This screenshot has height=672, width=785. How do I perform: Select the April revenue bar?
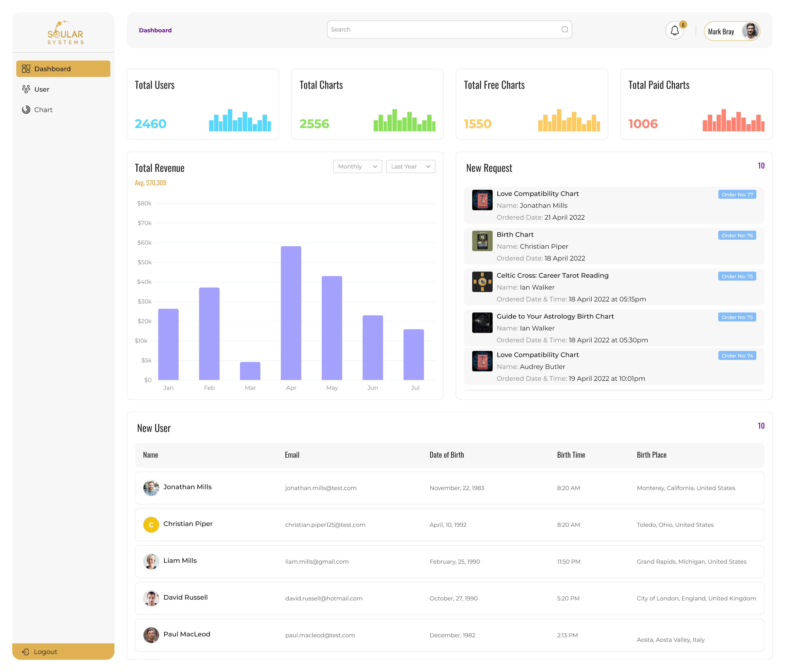pos(291,313)
